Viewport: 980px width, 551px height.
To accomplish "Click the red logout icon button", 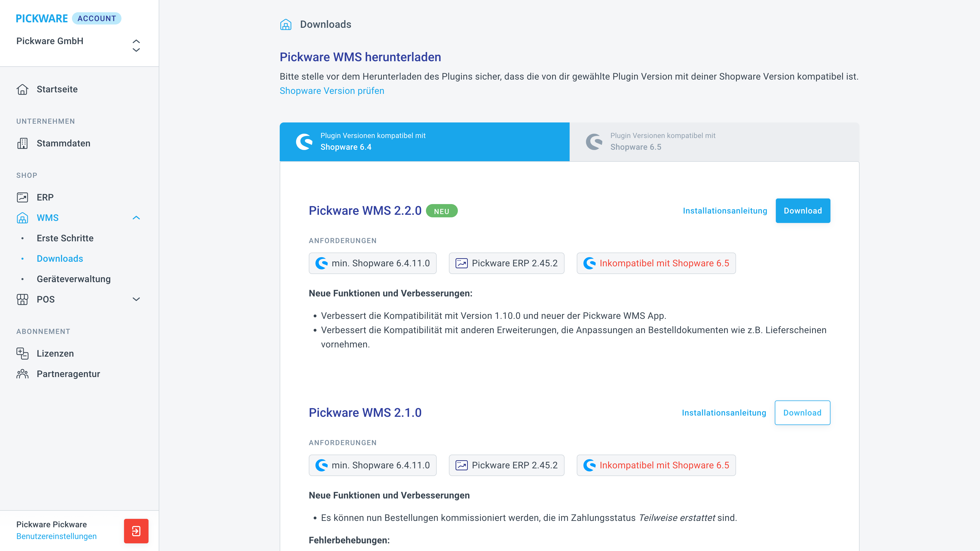I will (136, 531).
